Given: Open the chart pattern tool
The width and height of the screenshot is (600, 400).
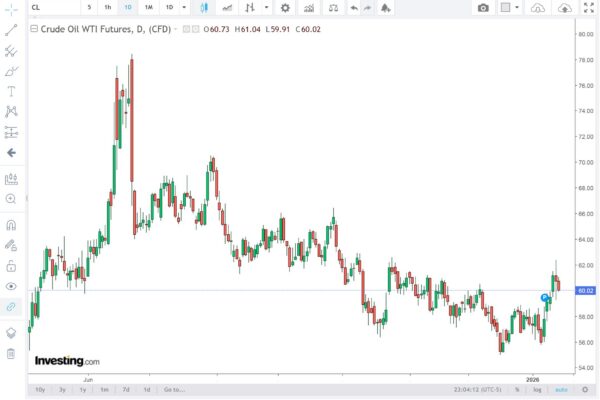Looking at the screenshot, I should click(11, 112).
